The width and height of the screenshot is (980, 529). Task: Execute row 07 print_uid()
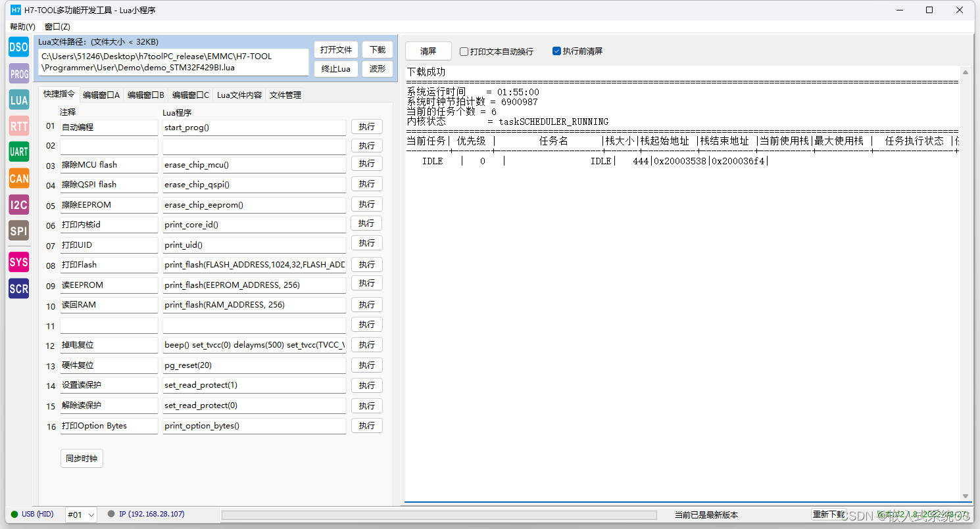(x=367, y=244)
